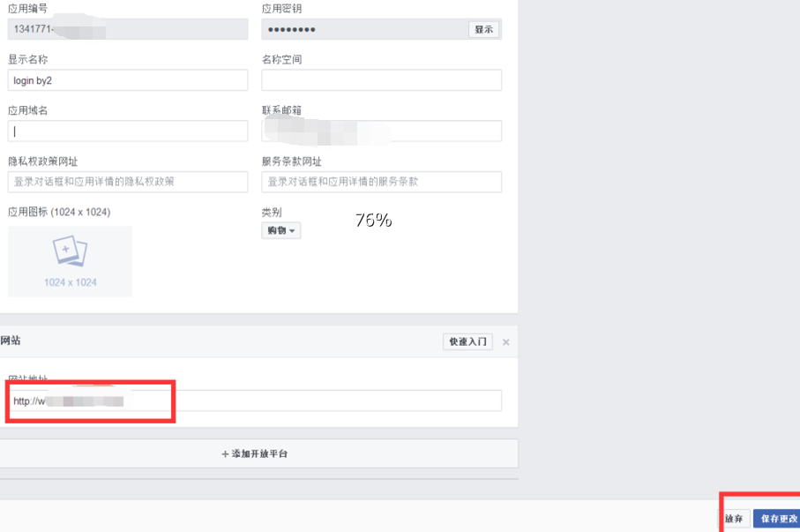800x532 pixels.
Task: Click the 应用编号 read-only ID field
Action: tap(128, 29)
